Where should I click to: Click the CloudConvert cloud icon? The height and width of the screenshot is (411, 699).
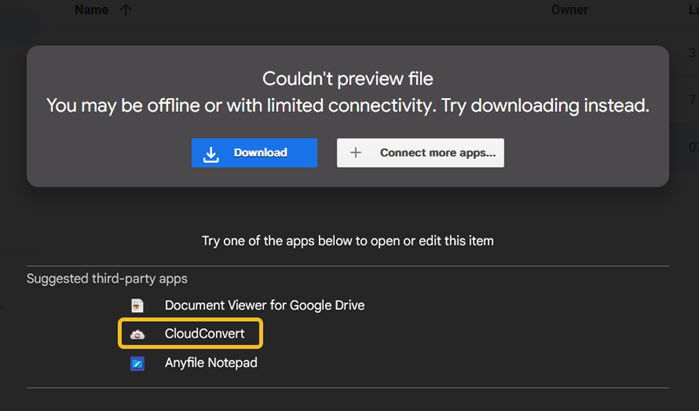pos(137,334)
